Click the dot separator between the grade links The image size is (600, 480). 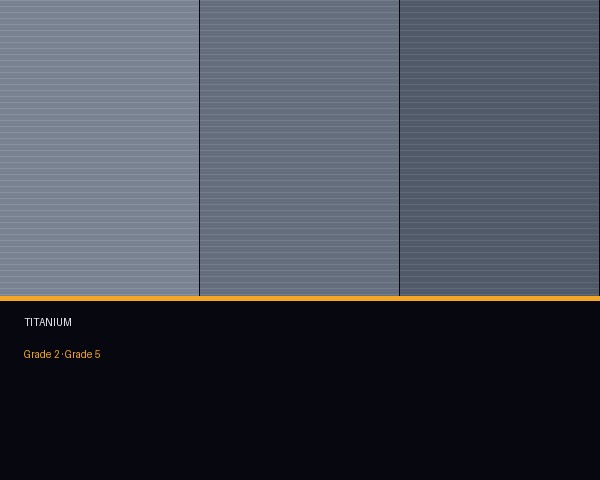tap(62, 355)
